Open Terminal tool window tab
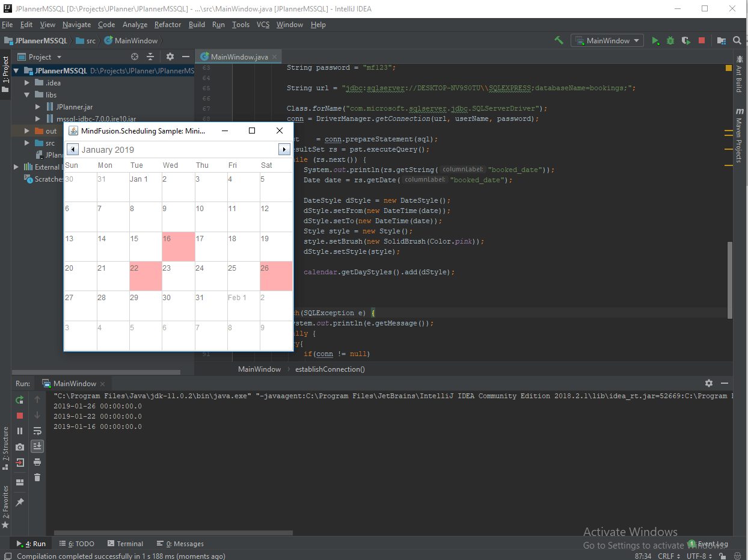Screen dimensions: 748x560 click(x=124, y=544)
